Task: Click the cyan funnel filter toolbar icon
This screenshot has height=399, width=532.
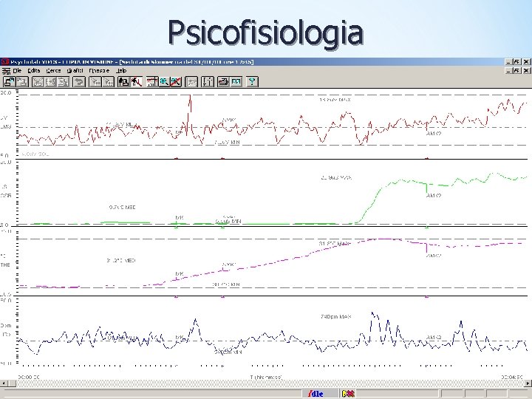Action: point(252,82)
